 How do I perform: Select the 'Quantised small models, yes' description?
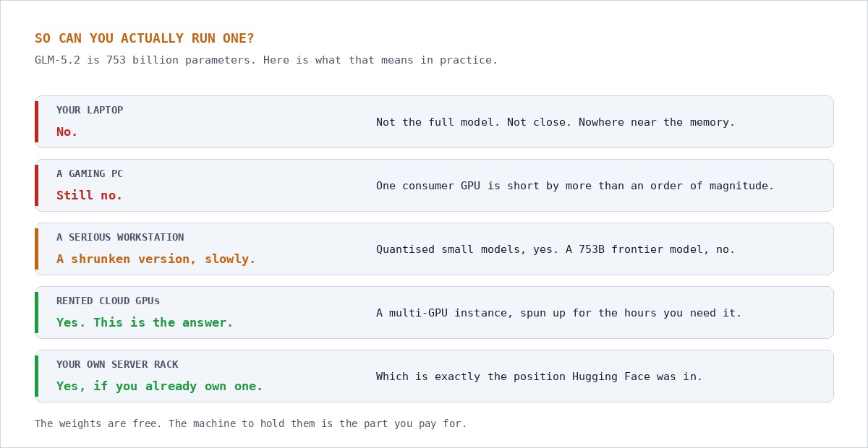556,249
